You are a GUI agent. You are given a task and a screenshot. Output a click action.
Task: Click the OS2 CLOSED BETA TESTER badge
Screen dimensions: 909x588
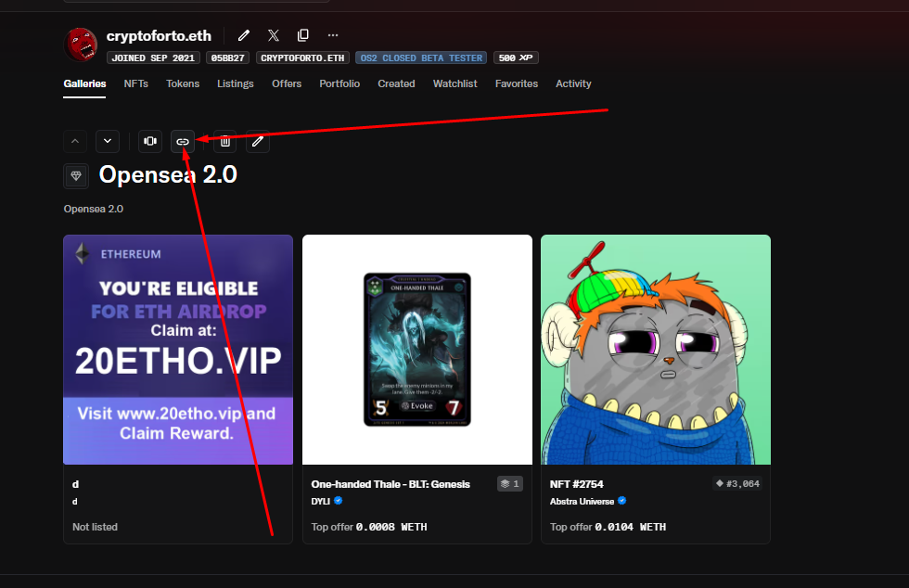click(x=421, y=58)
